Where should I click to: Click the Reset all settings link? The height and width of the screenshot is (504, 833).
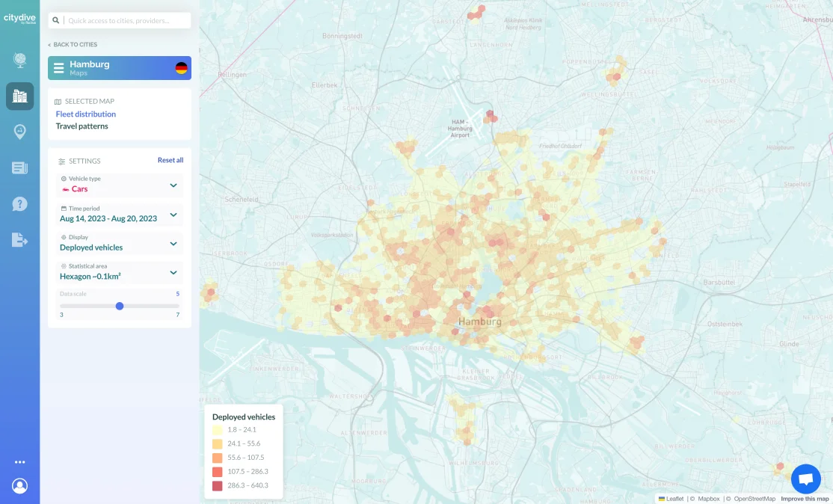(x=170, y=160)
